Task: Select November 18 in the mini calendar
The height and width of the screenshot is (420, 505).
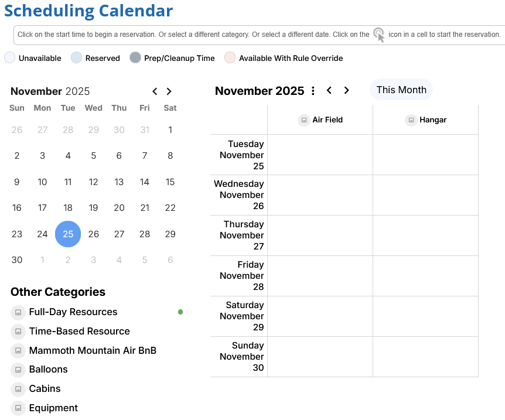Action: click(68, 208)
